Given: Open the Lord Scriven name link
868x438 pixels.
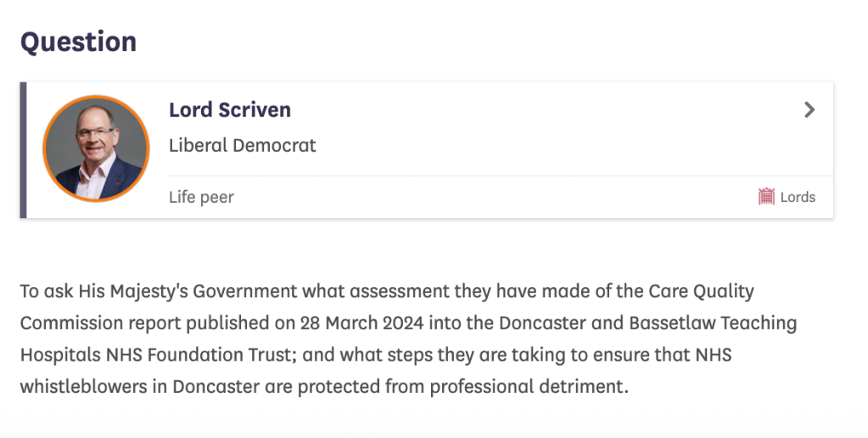Looking at the screenshot, I should point(230,109).
